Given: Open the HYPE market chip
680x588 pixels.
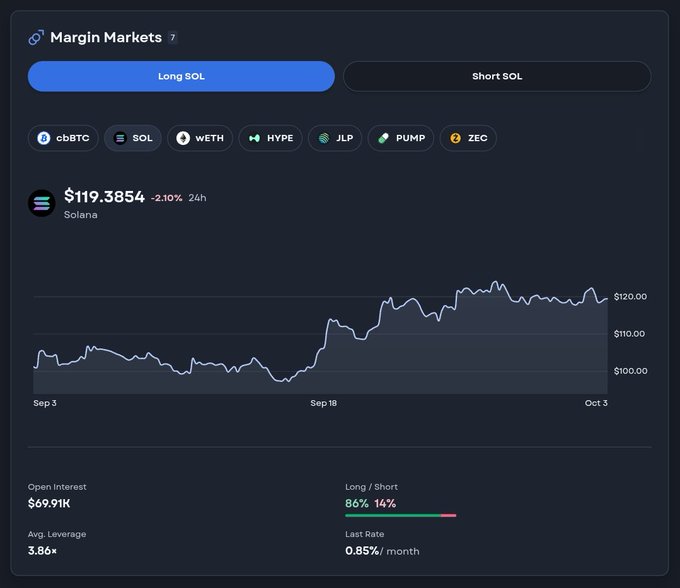Looking at the screenshot, I should point(270,138).
